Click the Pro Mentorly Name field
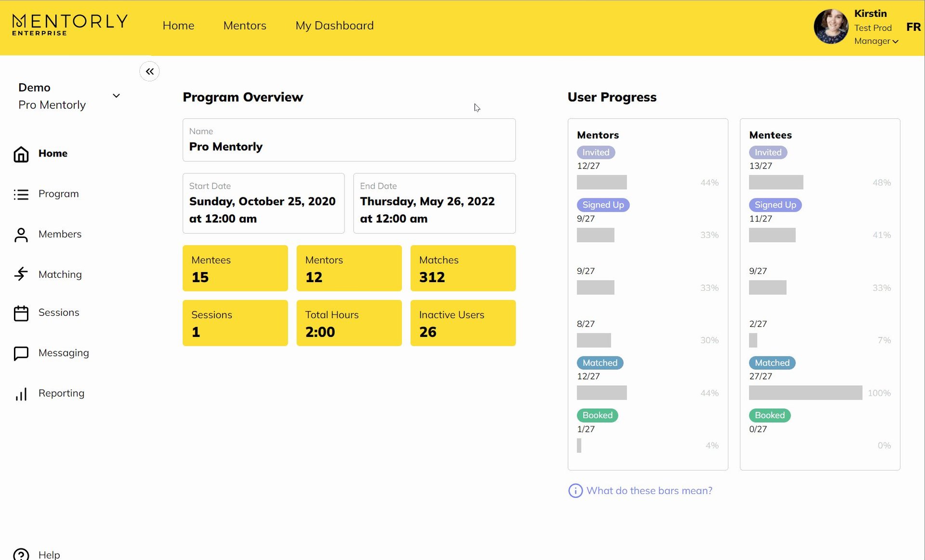The width and height of the screenshot is (925, 560). click(349, 140)
